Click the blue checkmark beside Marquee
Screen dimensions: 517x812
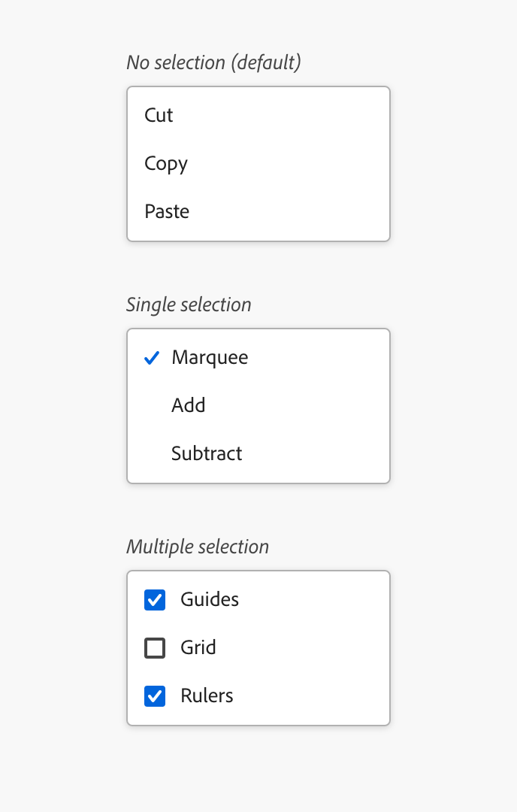[151, 358]
